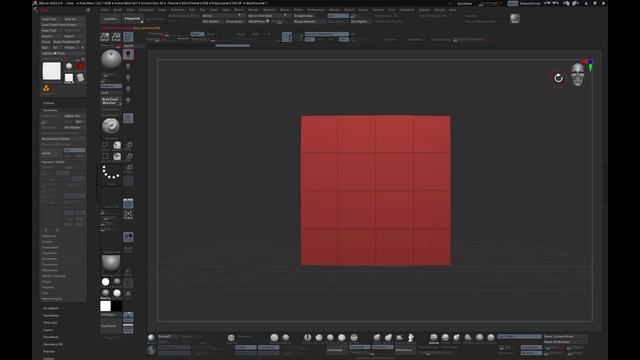Expand the Subtool sub-palette
The height and width of the screenshot is (360, 640).
click(x=49, y=103)
